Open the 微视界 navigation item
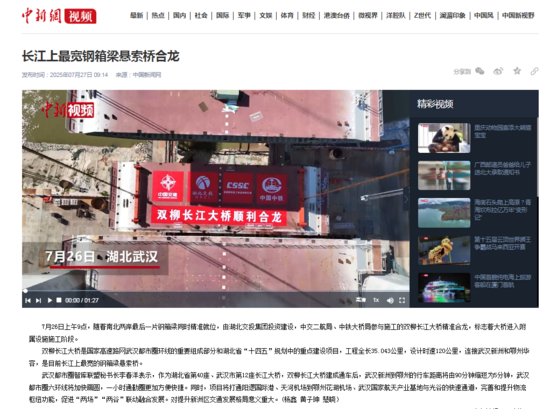 (x=368, y=15)
